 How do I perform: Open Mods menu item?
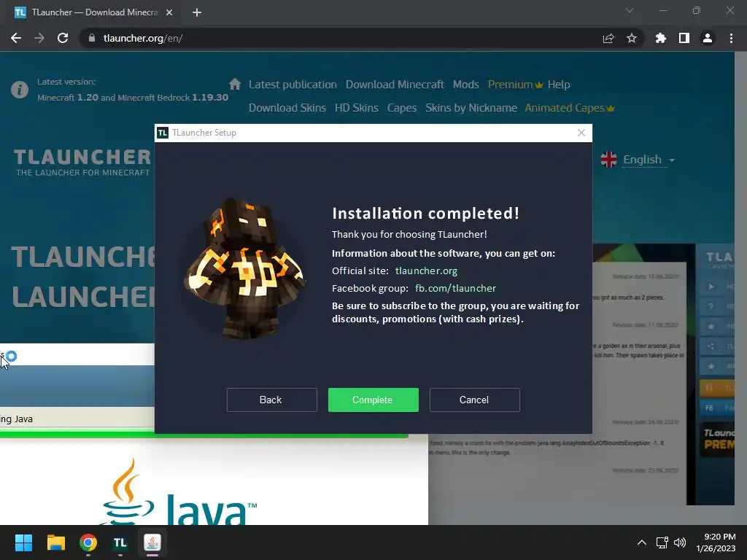[x=466, y=85]
